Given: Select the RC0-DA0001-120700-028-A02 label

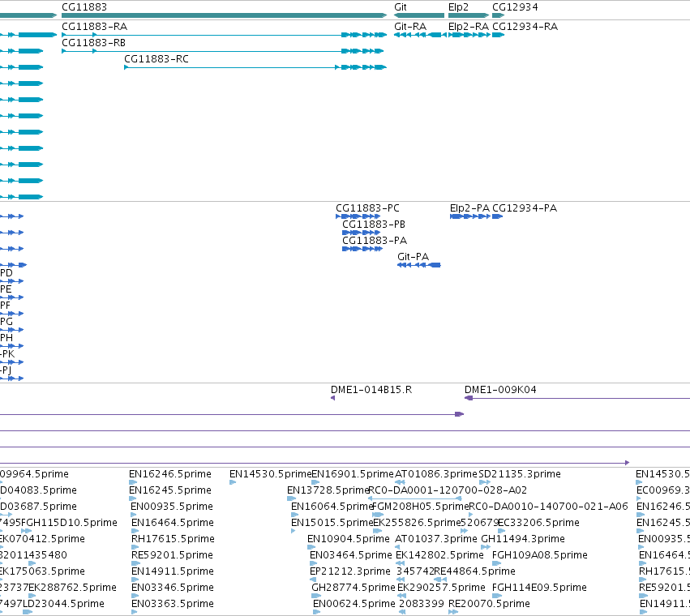Looking at the screenshot, I should [448, 490].
